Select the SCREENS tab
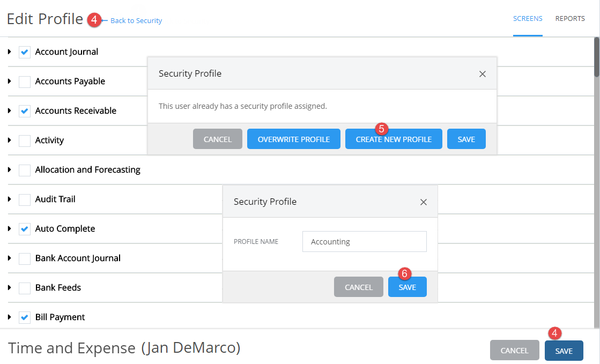 click(x=528, y=18)
